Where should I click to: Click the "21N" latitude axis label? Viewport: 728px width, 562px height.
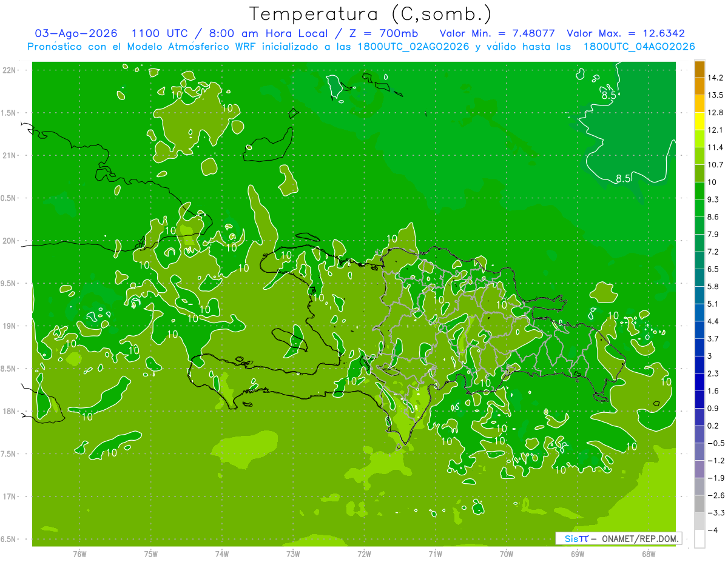click(10, 156)
